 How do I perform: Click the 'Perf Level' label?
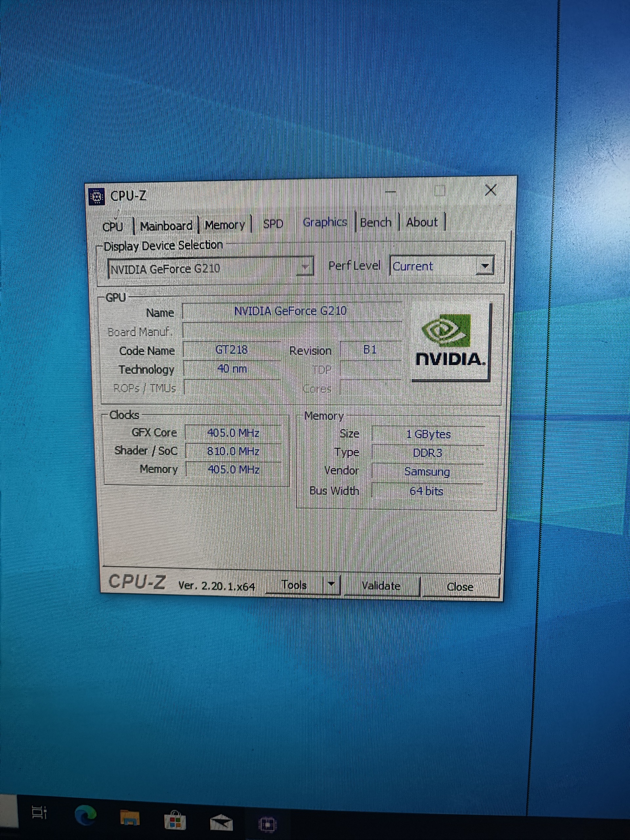(354, 265)
